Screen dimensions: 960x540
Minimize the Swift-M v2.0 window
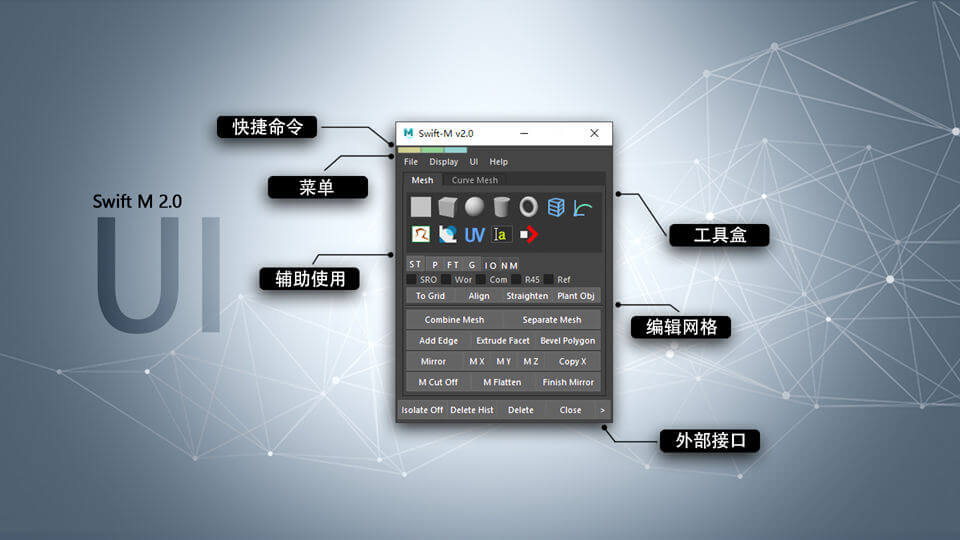524,133
